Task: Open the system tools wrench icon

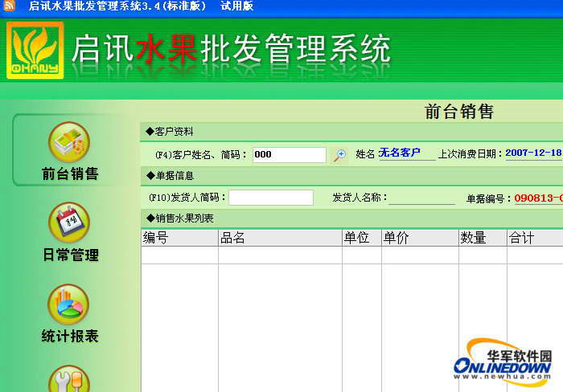Action: pyautogui.click(x=69, y=378)
